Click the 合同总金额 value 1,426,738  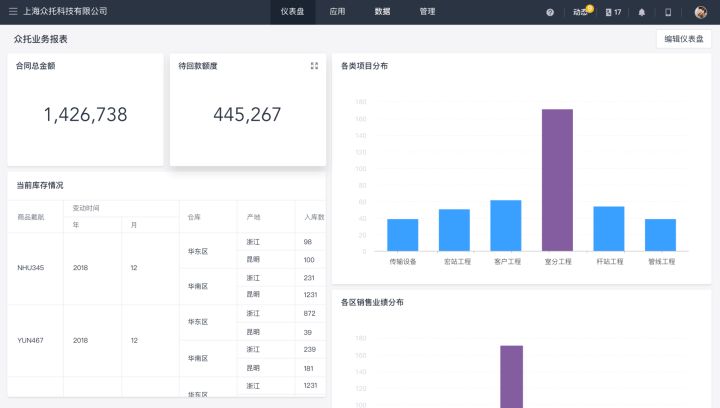(x=85, y=115)
